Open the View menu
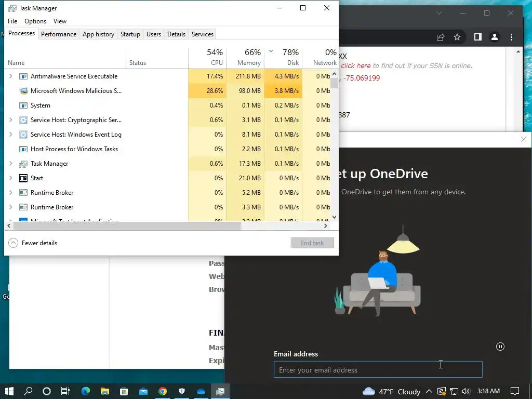The height and width of the screenshot is (399, 532). [60, 21]
